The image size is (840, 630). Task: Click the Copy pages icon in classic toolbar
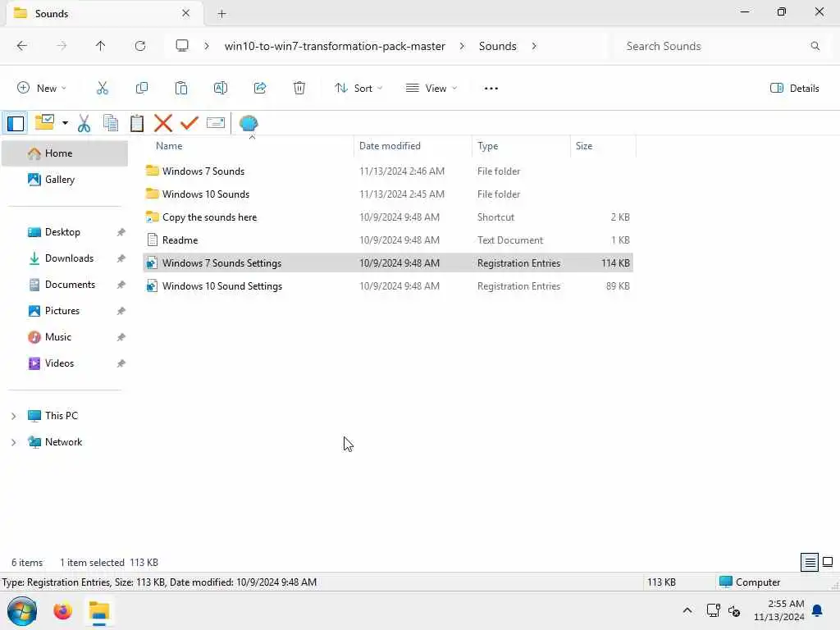coord(111,123)
